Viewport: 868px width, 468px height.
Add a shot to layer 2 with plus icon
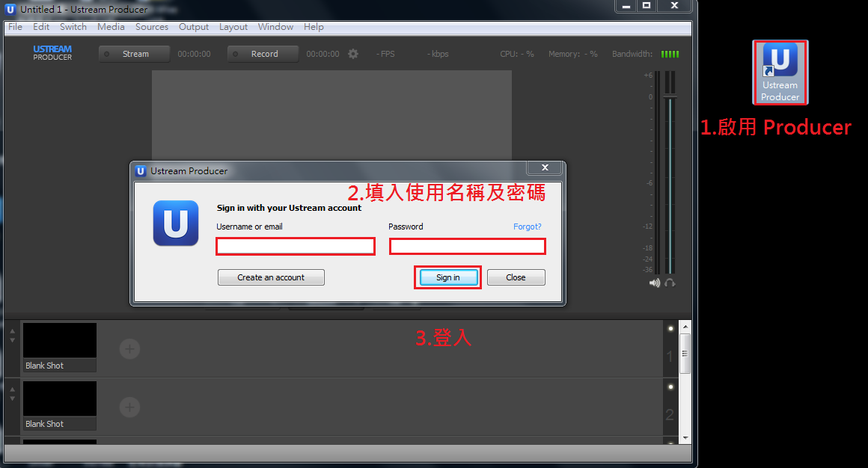pos(130,407)
